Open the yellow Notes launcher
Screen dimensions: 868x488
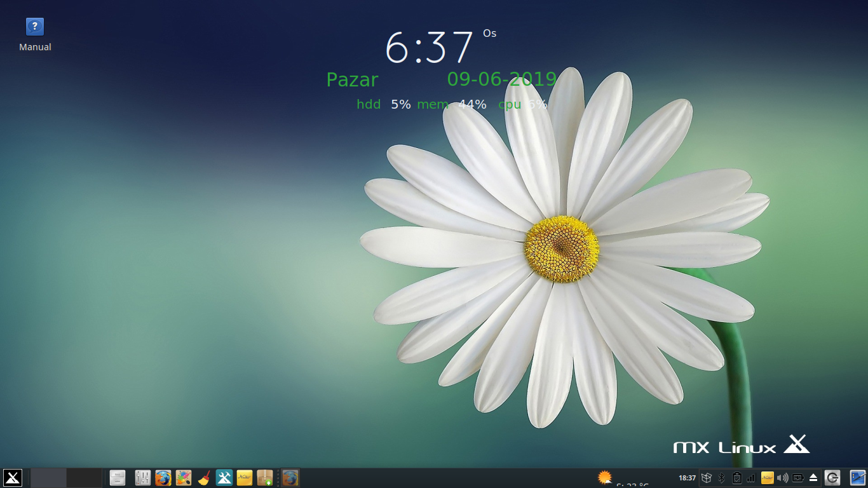(x=245, y=478)
